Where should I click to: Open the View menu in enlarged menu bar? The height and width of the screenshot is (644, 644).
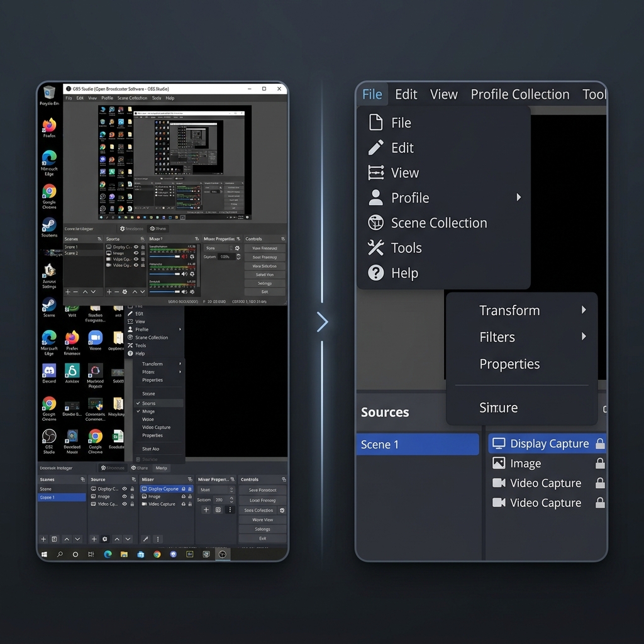pos(443,94)
